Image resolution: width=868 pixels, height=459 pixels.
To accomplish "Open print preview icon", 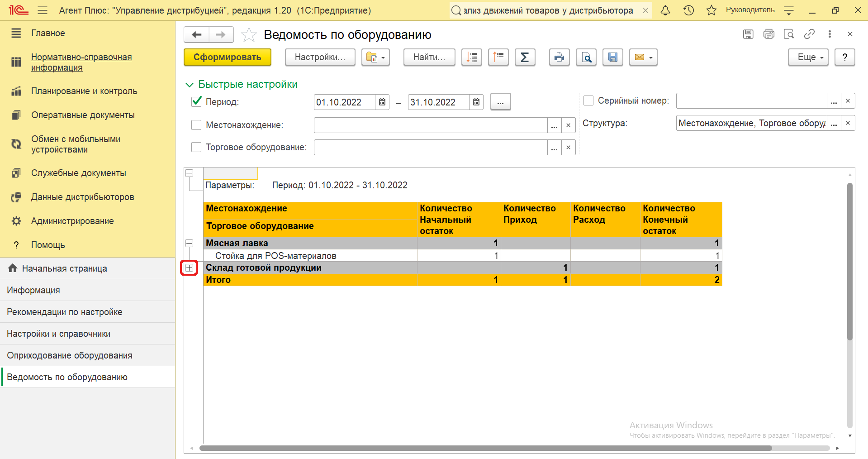I will [586, 57].
